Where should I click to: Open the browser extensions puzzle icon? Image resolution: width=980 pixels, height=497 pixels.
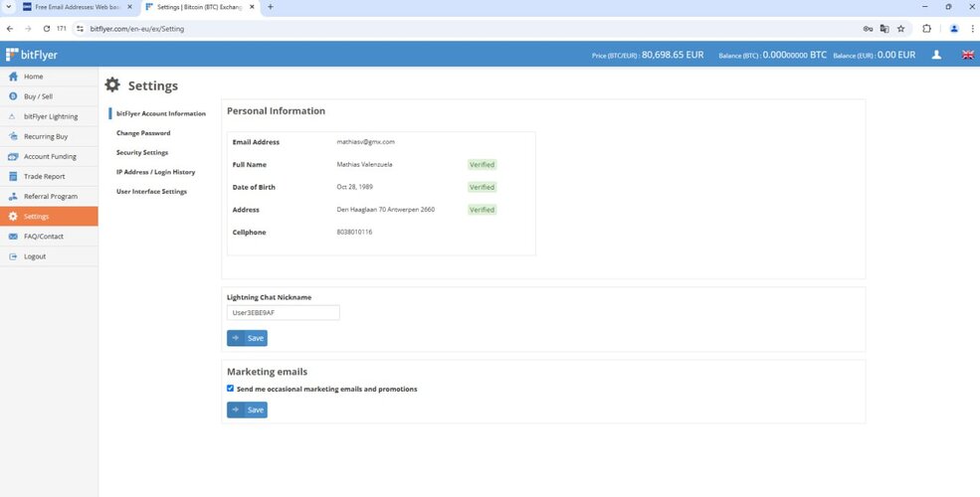coord(927,29)
